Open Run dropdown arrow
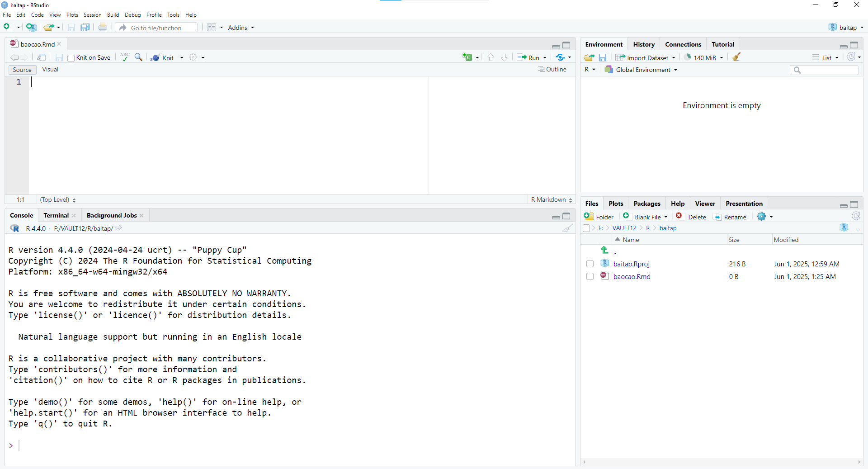Screen dimensions: 868x469 pyautogui.click(x=545, y=57)
